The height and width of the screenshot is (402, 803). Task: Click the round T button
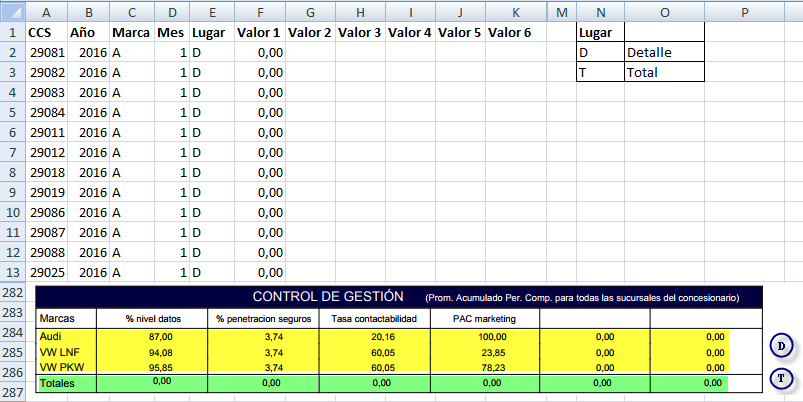pyautogui.click(x=782, y=378)
